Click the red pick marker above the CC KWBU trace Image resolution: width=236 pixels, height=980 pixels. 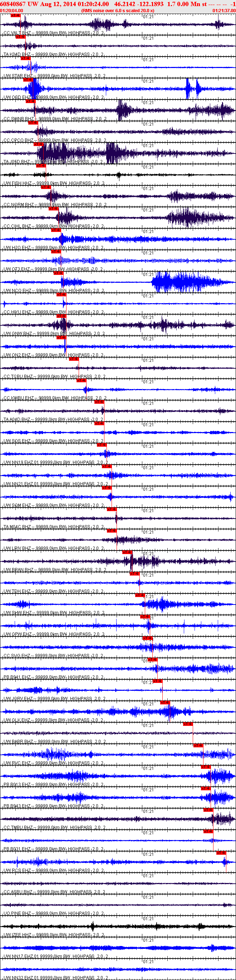81,381
